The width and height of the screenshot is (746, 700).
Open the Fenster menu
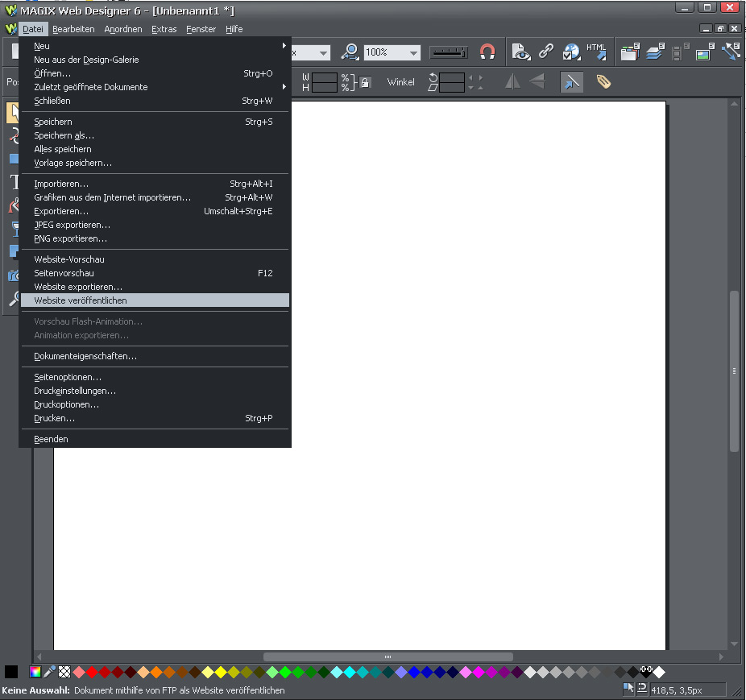point(201,29)
